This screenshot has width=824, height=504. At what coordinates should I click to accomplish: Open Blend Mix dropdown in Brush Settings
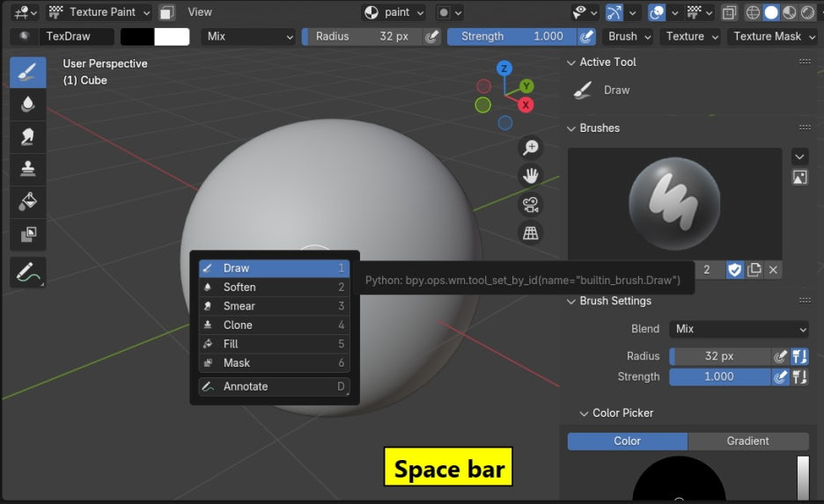739,329
